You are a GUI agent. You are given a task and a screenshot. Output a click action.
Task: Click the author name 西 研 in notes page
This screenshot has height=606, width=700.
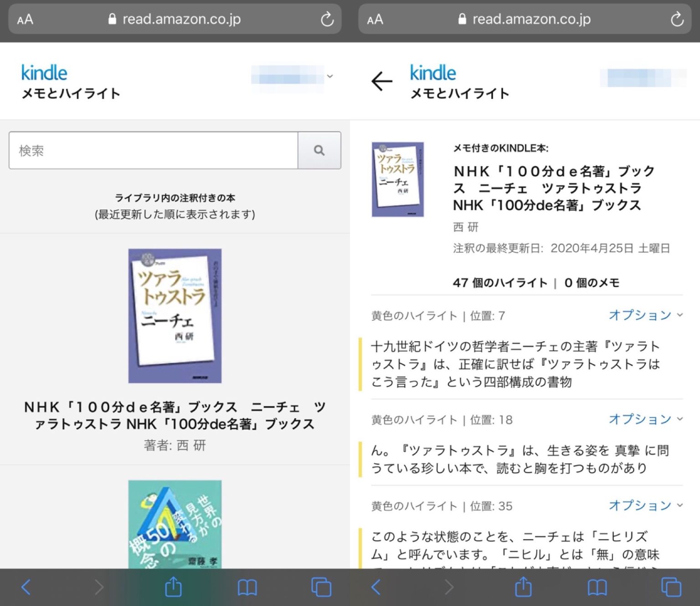pos(466,227)
